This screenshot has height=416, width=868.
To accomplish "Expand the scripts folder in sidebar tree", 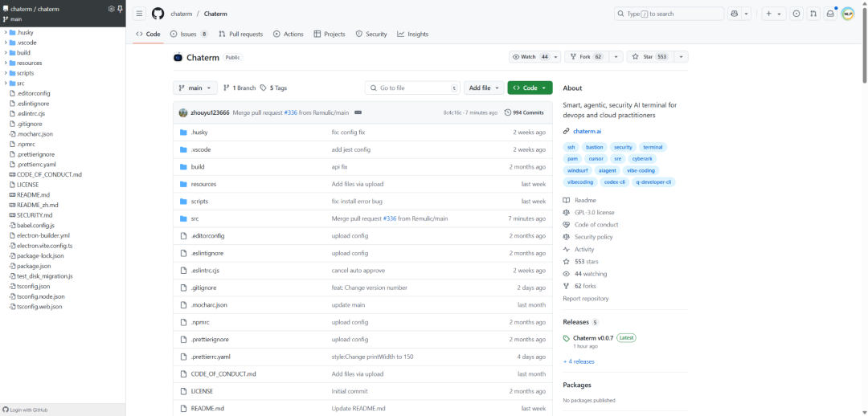I will [x=6, y=73].
